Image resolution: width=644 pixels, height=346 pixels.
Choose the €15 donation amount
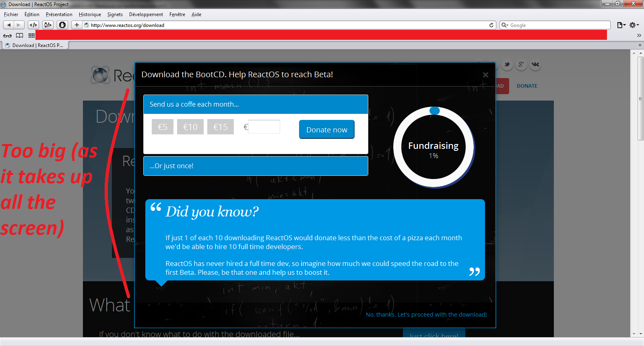(221, 127)
